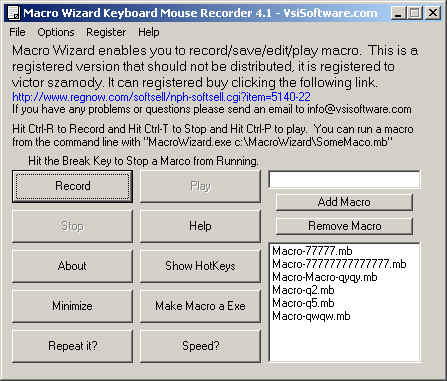Focus the macro name input field

pyautogui.click(x=344, y=180)
